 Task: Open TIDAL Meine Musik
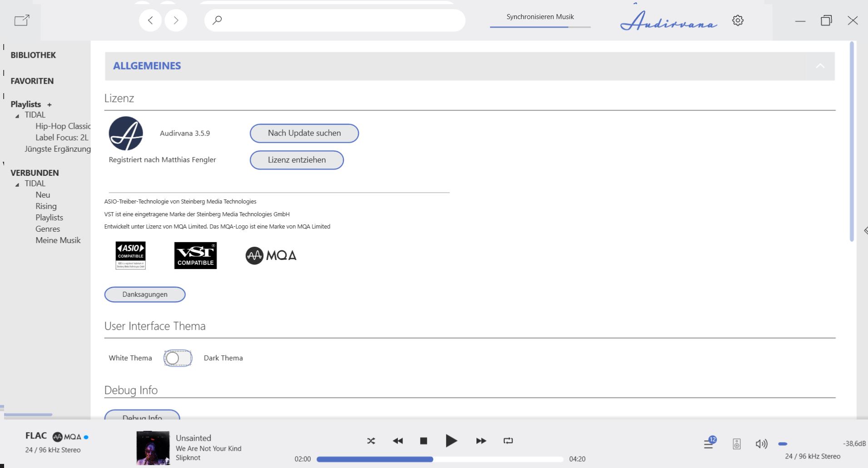pyautogui.click(x=58, y=240)
